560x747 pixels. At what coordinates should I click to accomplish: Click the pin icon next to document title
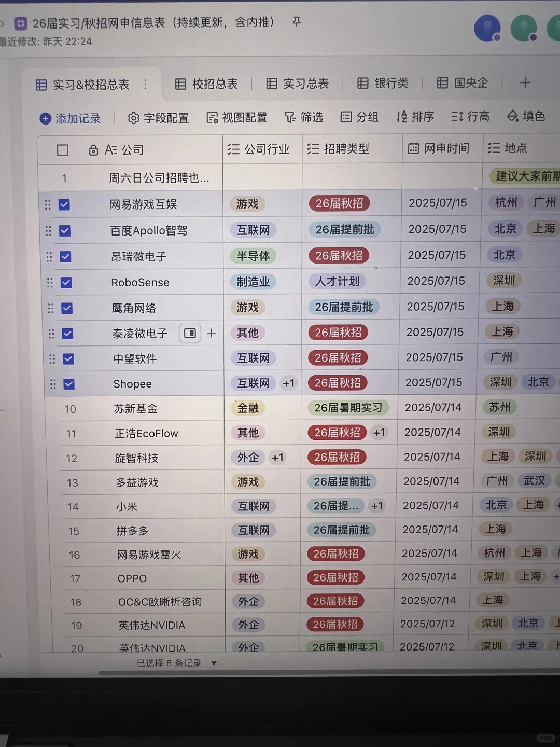pos(297,22)
